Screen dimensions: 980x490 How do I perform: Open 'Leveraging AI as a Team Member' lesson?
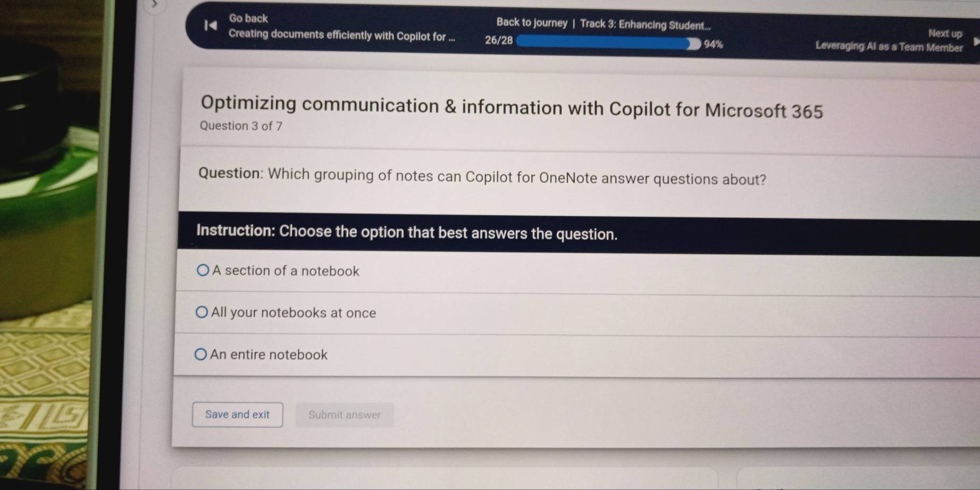[890, 47]
